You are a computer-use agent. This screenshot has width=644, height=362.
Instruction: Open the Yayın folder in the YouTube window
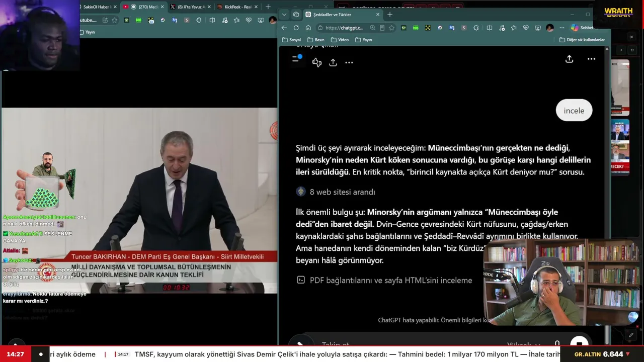coord(87,32)
